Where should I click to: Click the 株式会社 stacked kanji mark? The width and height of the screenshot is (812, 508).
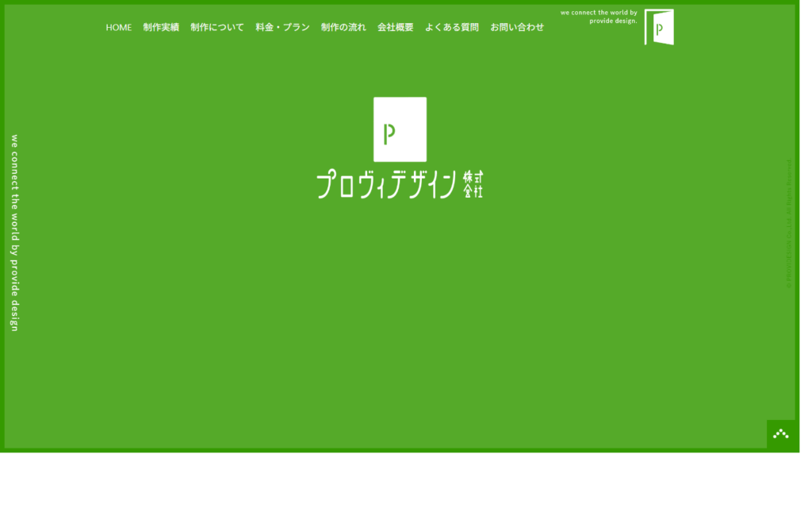pyautogui.click(x=473, y=184)
